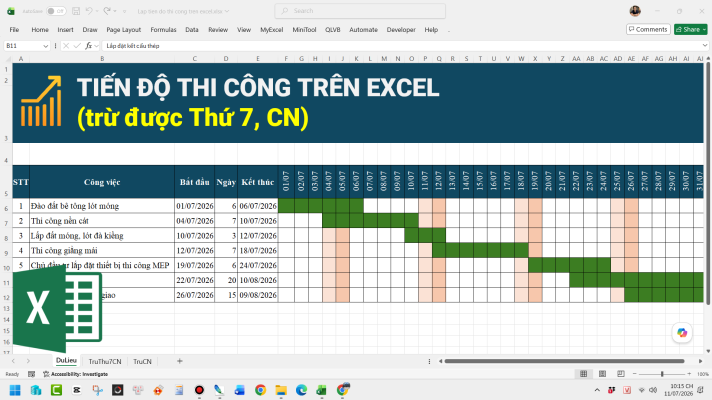This screenshot has width=712, height=400.
Task: Click the vertical scrollbar thumb
Action: point(708,183)
